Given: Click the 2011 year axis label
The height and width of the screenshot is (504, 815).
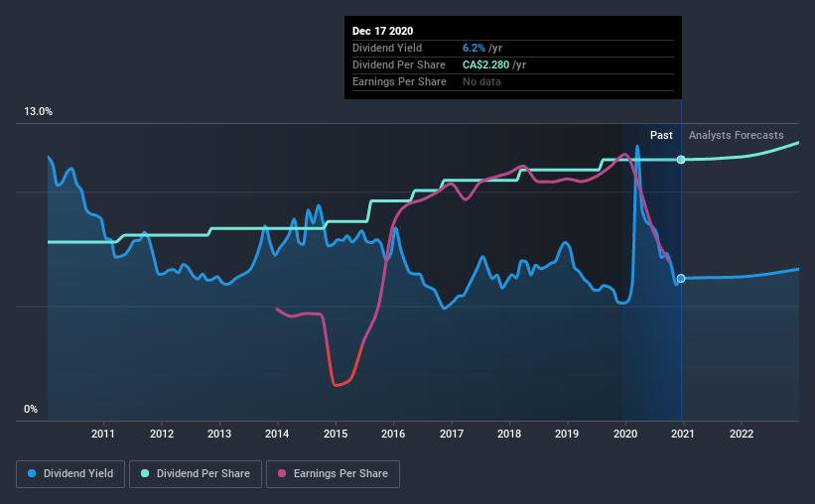Looking at the screenshot, I should 103,434.
